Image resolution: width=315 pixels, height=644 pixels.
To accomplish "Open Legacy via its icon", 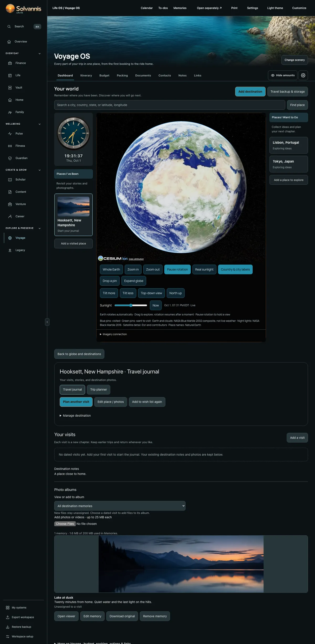I will pyautogui.click(x=10, y=250).
